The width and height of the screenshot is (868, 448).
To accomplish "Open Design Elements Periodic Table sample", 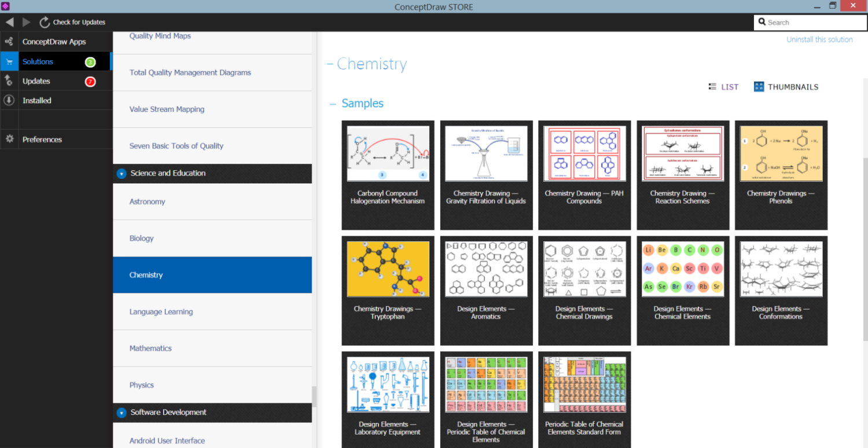I will tap(486, 399).
